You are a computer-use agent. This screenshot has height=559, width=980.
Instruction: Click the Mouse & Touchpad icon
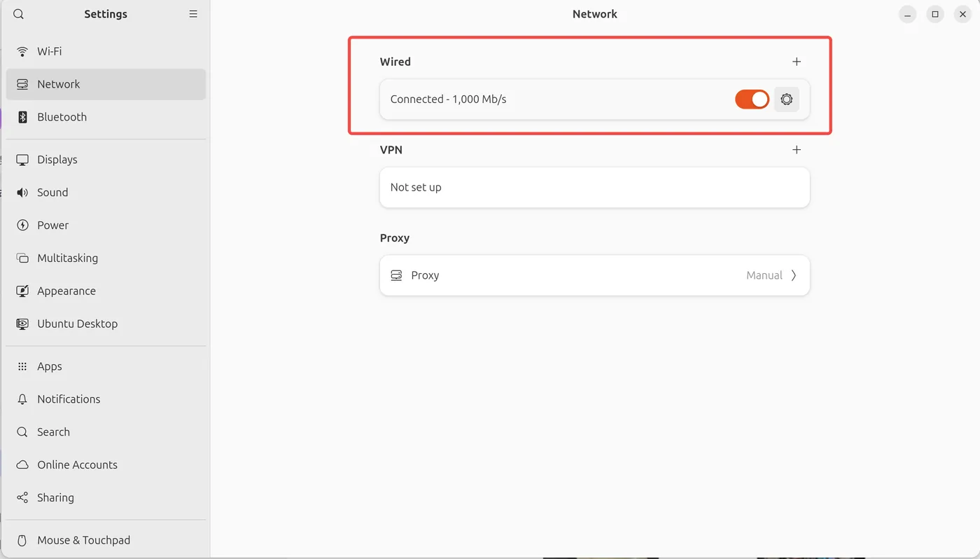pyautogui.click(x=22, y=540)
